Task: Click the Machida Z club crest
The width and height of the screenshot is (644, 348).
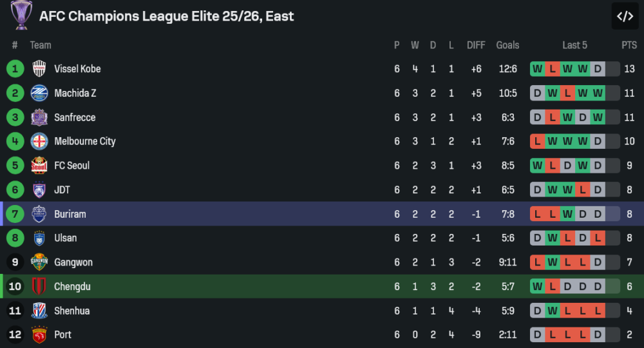Action: 39,93
